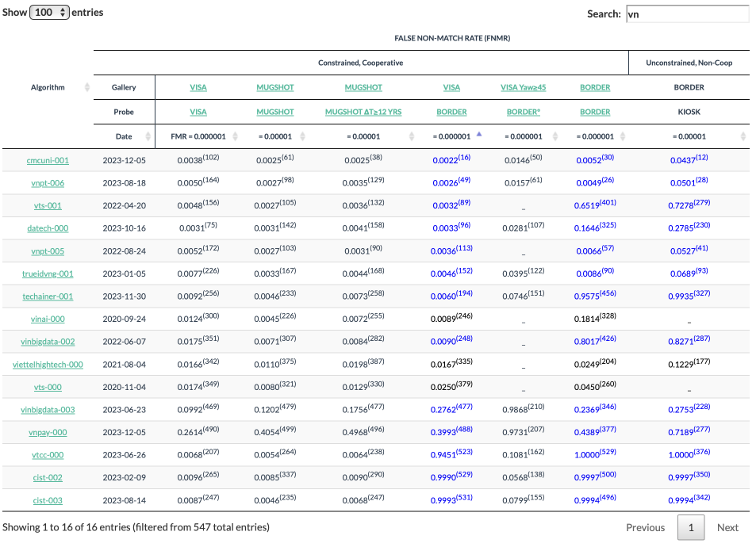Go to the Previous page
Viewport: 756px width, 547px height.
click(x=645, y=527)
